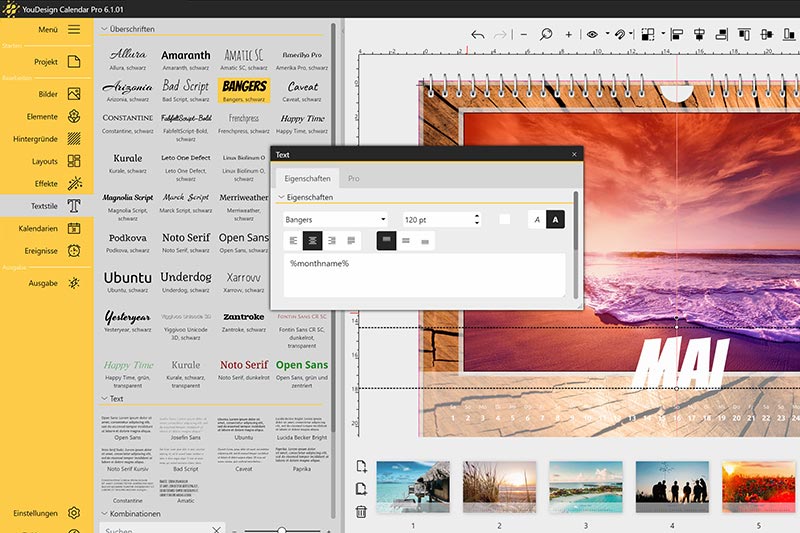Toggle bold text style button

[557, 219]
